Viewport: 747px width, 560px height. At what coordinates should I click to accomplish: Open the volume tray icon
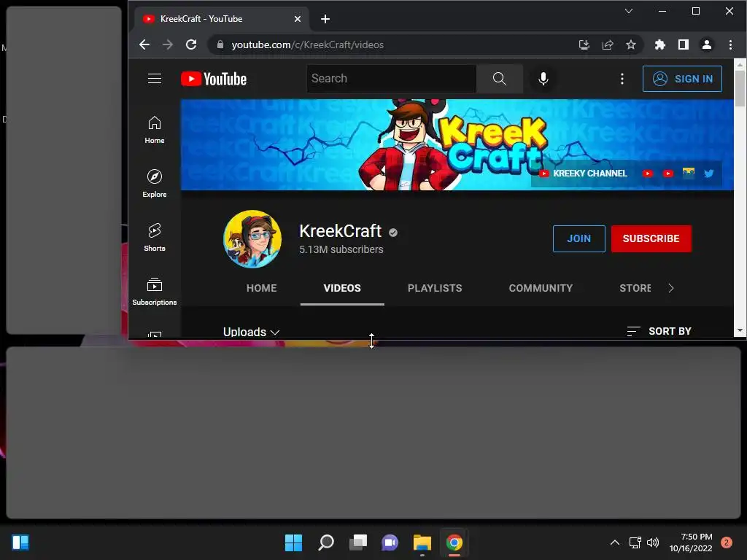pos(653,542)
